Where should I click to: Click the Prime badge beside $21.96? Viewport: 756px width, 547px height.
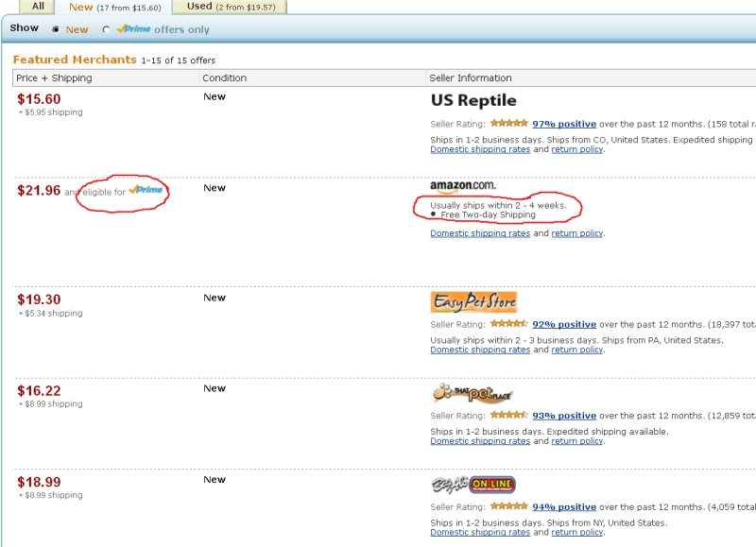tap(146, 190)
